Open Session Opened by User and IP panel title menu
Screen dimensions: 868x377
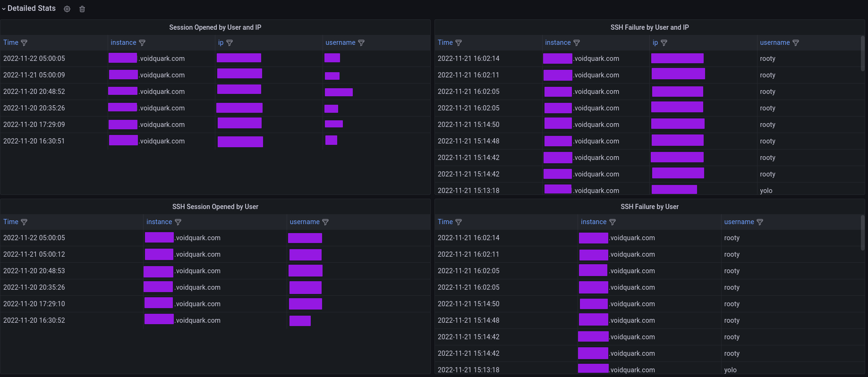click(x=215, y=27)
